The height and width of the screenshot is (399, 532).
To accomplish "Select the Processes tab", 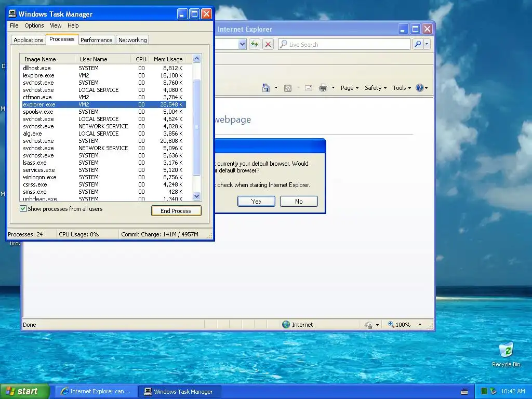I will click(62, 39).
